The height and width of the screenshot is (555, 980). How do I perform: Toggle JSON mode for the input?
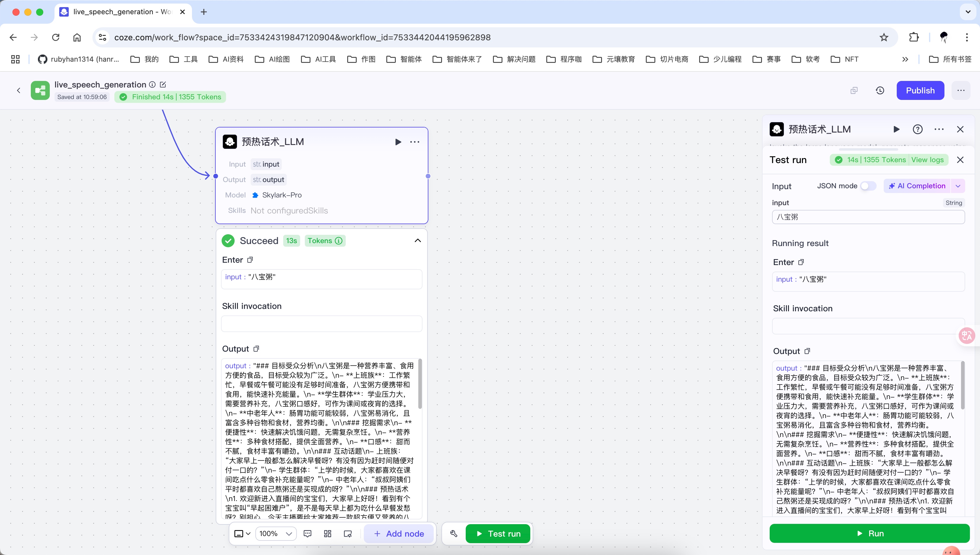(x=868, y=186)
